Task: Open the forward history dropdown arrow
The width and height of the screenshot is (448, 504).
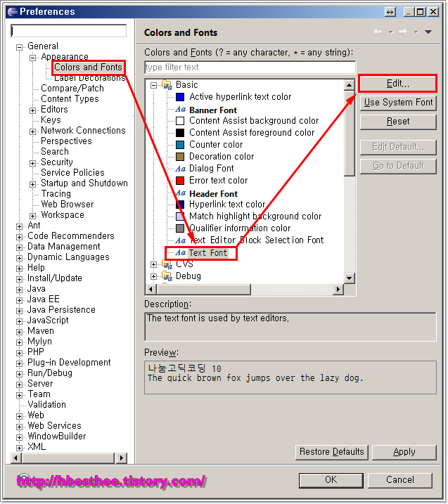Action: (x=416, y=32)
